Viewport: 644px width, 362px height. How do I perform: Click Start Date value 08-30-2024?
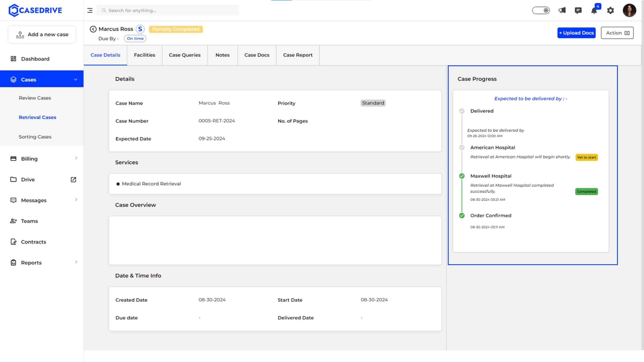(x=374, y=300)
